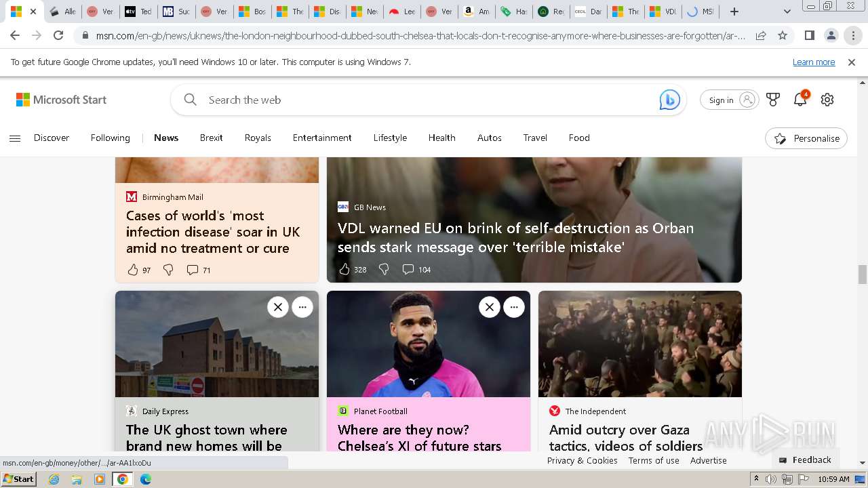Open the Travel category
The width and height of the screenshot is (868, 488).
tap(535, 138)
